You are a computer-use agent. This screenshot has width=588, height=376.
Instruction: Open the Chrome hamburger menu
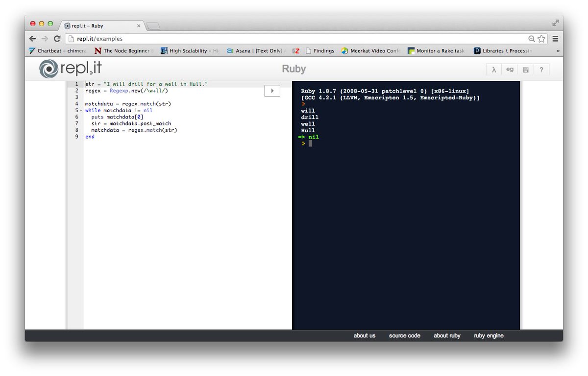(x=555, y=39)
